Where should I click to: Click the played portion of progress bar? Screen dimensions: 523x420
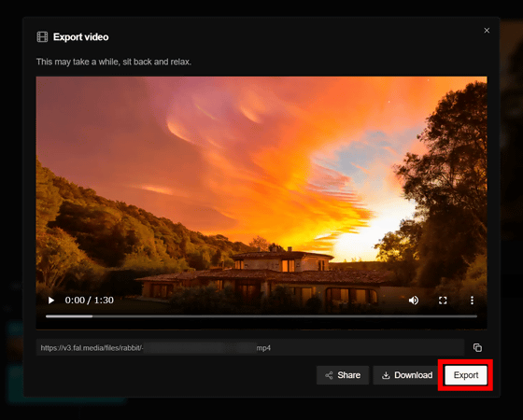tap(69, 316)
